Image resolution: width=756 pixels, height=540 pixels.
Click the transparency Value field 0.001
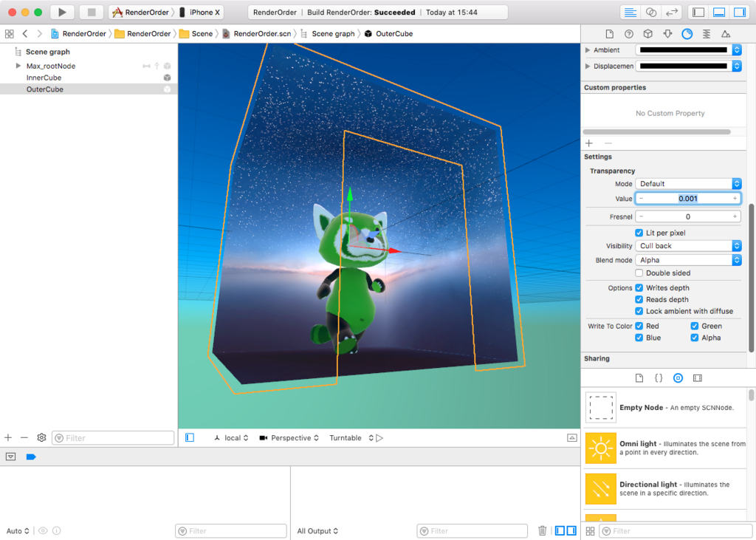[x=688, y=198]
